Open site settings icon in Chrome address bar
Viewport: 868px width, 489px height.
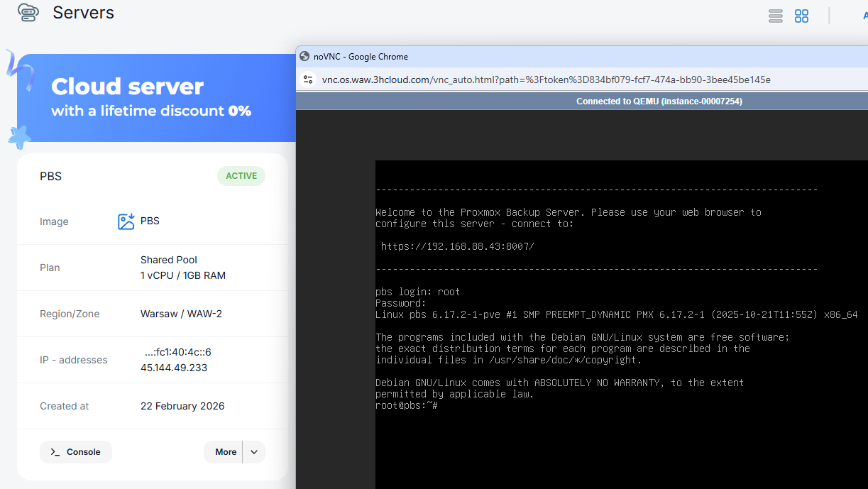[308, 79]
